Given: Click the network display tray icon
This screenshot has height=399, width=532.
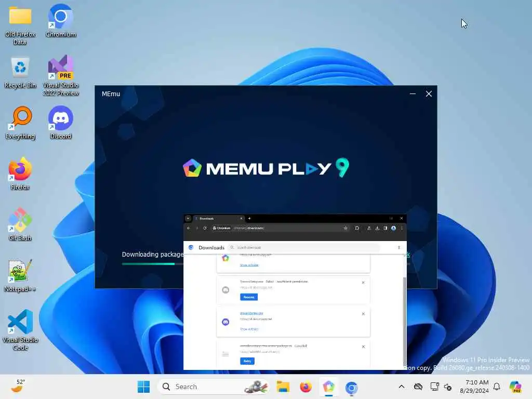Looking at the screenshot, I should (434, 387).
